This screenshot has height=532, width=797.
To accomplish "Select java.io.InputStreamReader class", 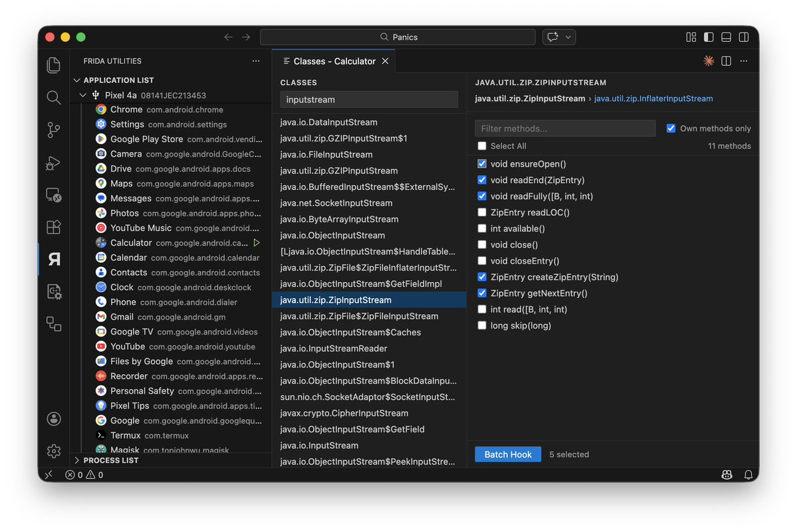I will 369,348.
